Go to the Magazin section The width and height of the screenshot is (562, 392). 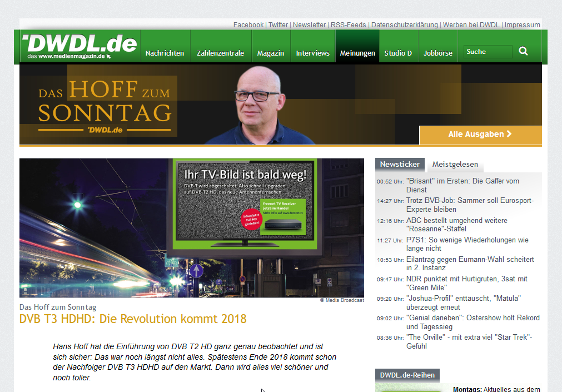pyautogui.click(x=270, y=53)
